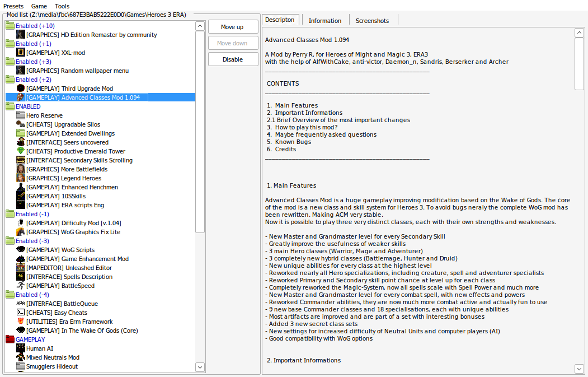Screen dimensions: 588x377
Task: Collapse the Enabled (-3) group
Action: tap(10, 241)
